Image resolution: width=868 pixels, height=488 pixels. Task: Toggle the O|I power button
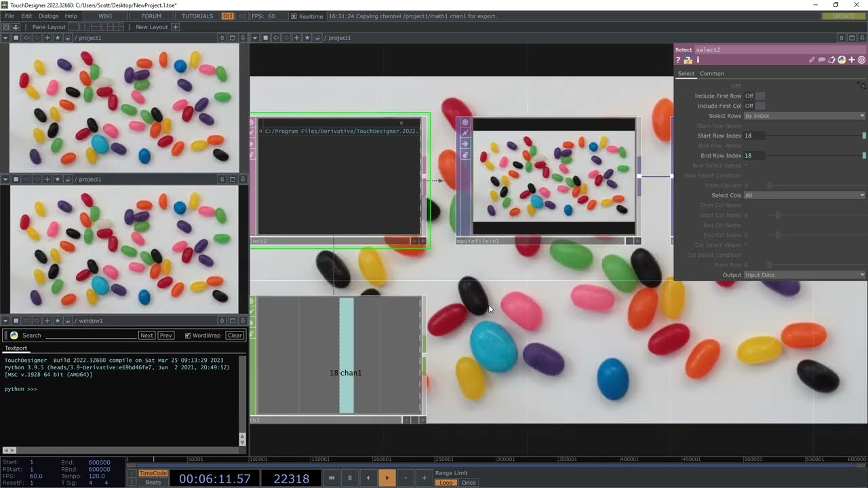point(228,16)
